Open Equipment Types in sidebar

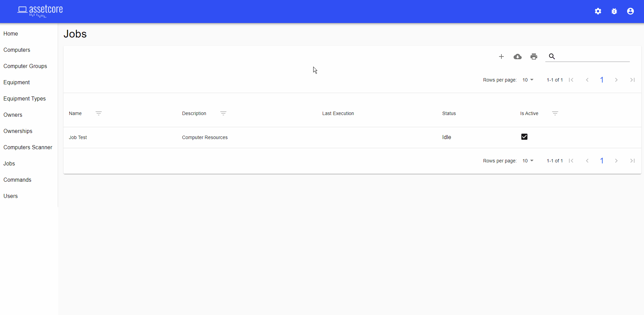pyautogui.click(x=25, y=98)
